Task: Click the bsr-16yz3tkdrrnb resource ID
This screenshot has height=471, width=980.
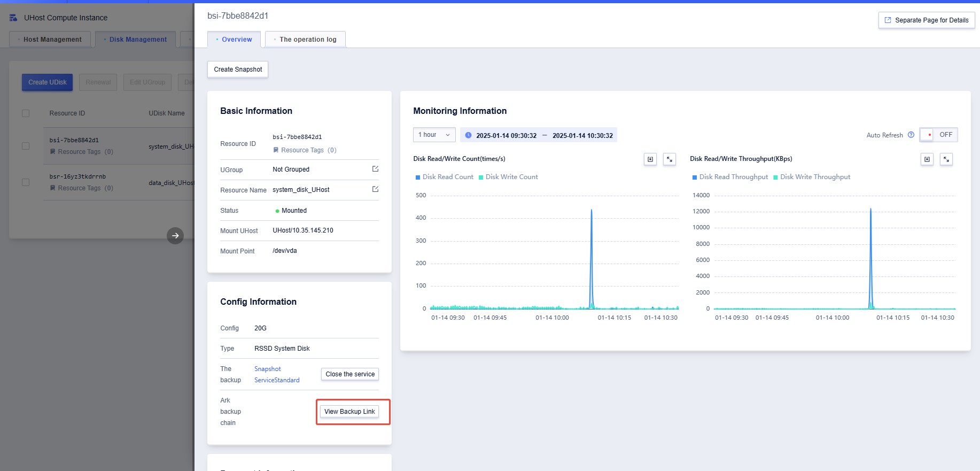Action: click(x=77, y=176)
